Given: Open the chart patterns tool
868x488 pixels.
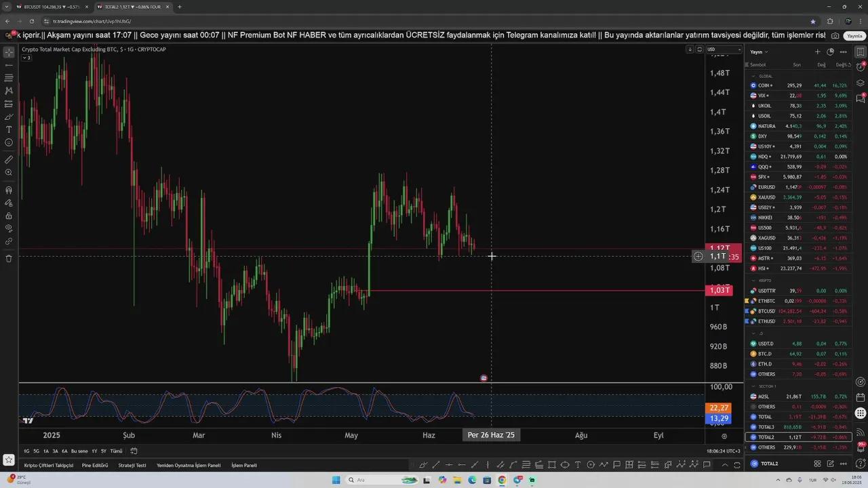Looking at the screenshot, I should point(9,91).
